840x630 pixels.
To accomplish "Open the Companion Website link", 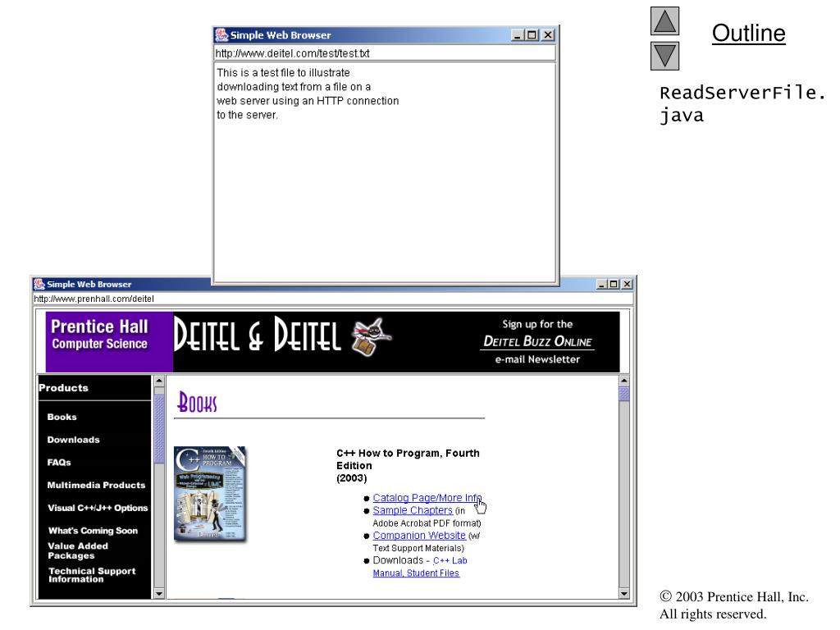I will click(419, 535).
